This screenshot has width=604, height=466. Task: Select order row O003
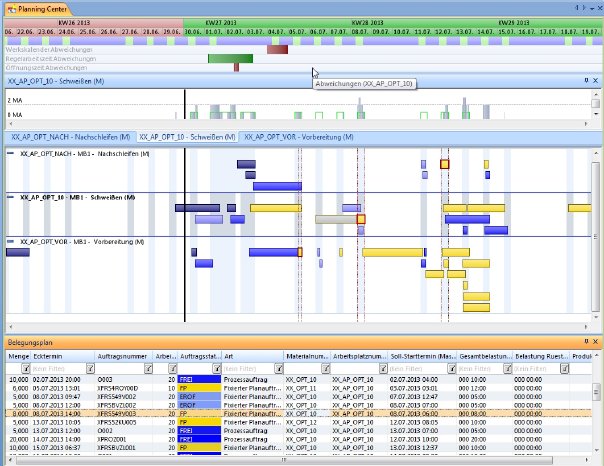point(299,380)
